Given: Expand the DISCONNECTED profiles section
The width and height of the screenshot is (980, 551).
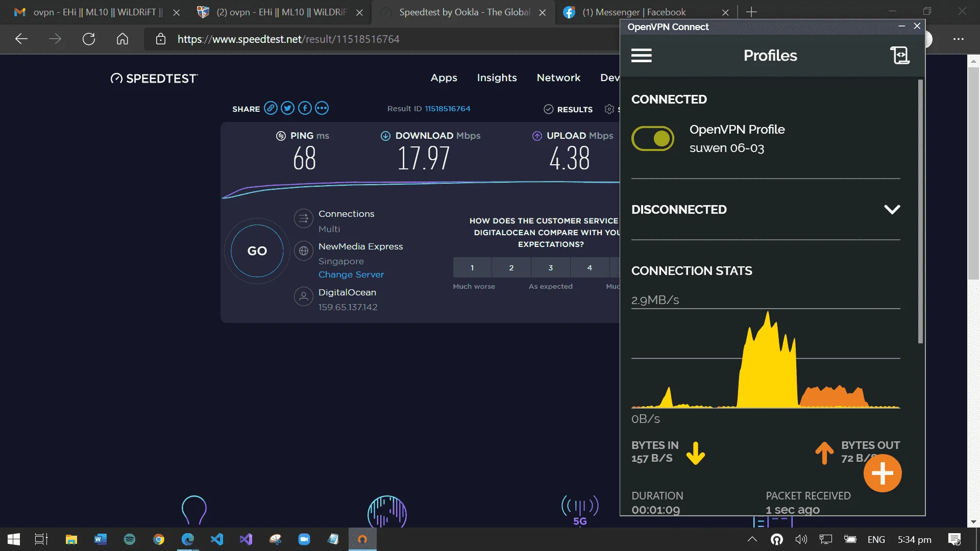Looking at the screenshot, I should coord(892,209).
